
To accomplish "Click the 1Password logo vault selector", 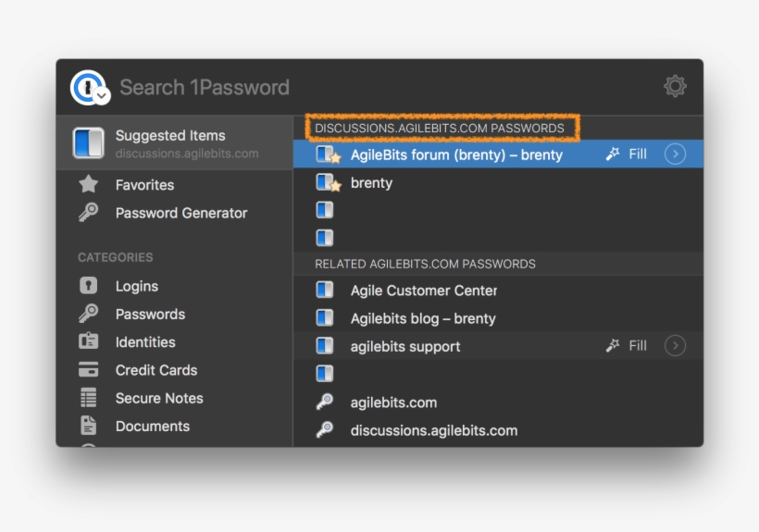I will click(x=90, y=88).
